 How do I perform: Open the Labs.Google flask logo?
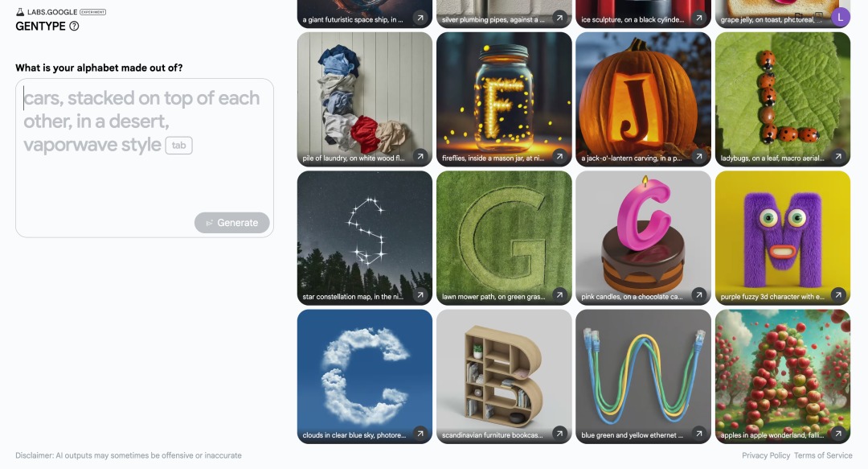click(x=20, y=11)
